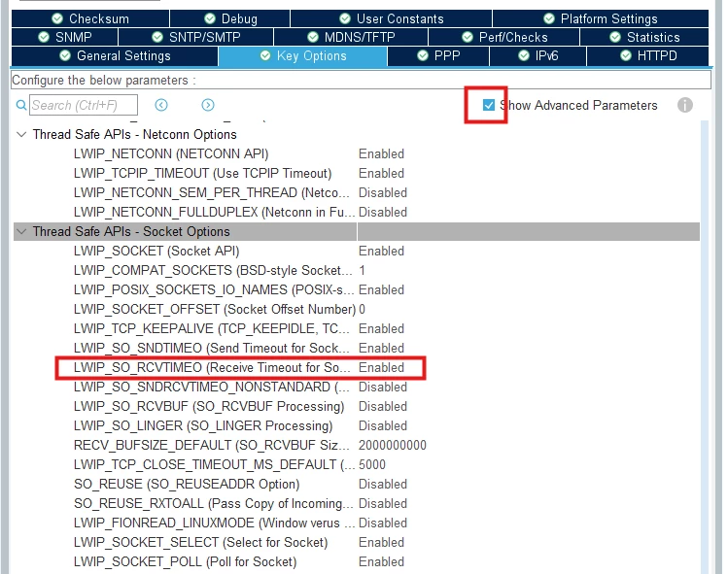Click green check icon on Checksum tab
This screenshot has height=574, width=728.
tap(57, 18)
